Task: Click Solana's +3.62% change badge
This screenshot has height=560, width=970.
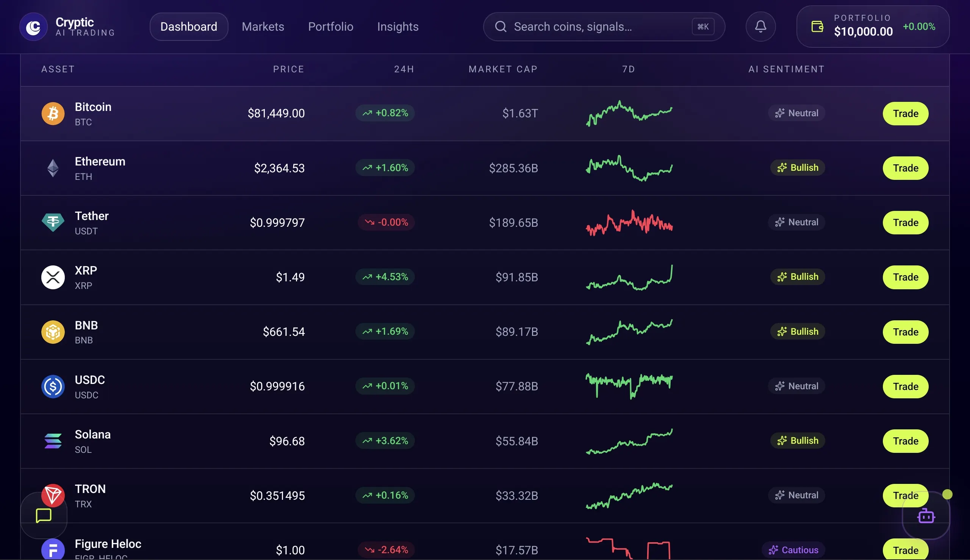Action: tap(385, 441)
